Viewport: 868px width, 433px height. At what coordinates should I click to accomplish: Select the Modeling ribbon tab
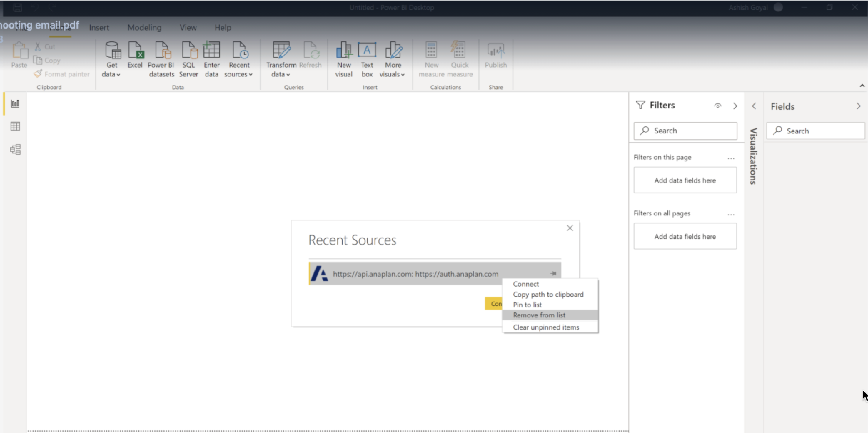145,27
